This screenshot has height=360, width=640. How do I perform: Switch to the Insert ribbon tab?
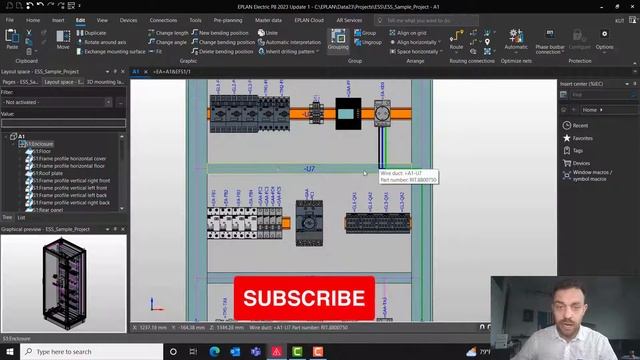(58, 20)
